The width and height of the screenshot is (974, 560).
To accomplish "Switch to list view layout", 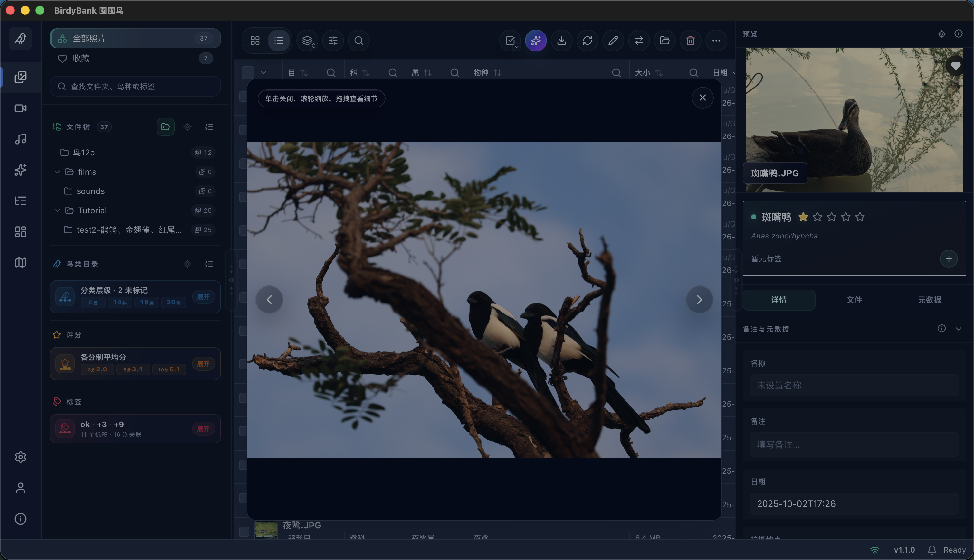I will (279, 40).
